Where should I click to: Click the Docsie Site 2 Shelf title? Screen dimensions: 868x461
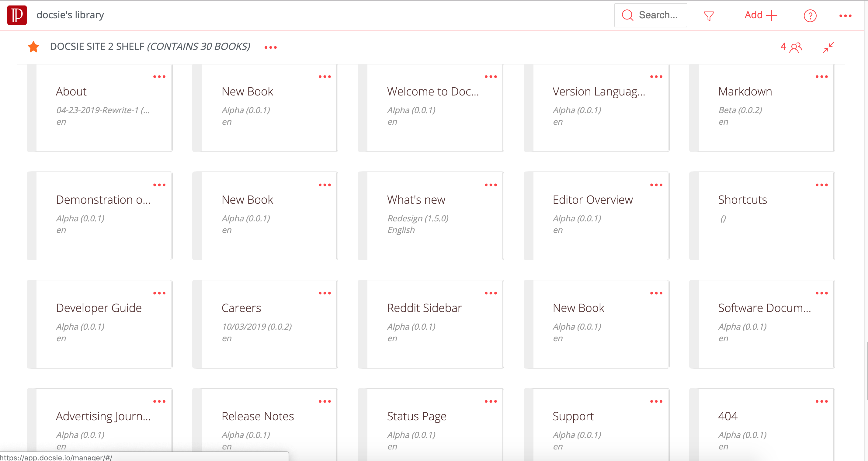tap(150, 47)
